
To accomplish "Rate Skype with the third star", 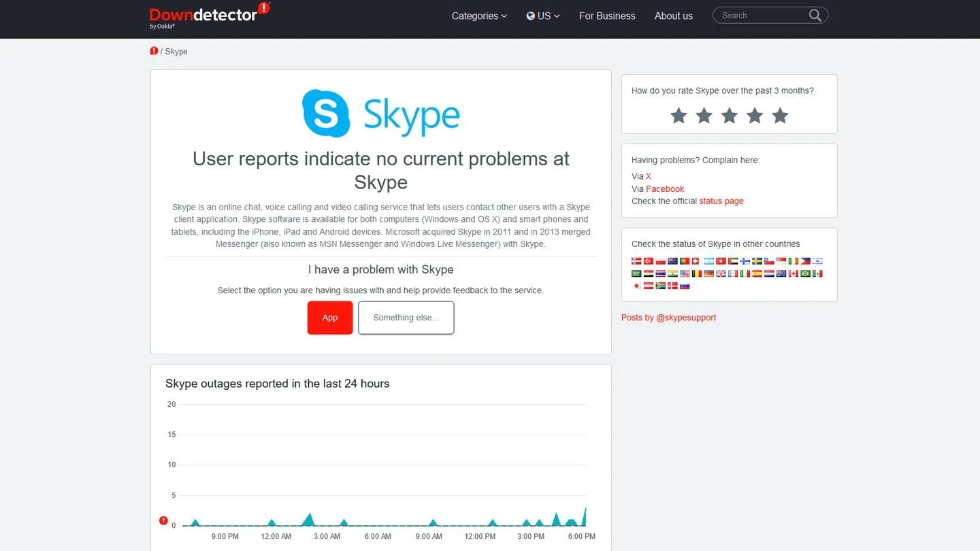I will pyautogui.click(x=729, y=116).
